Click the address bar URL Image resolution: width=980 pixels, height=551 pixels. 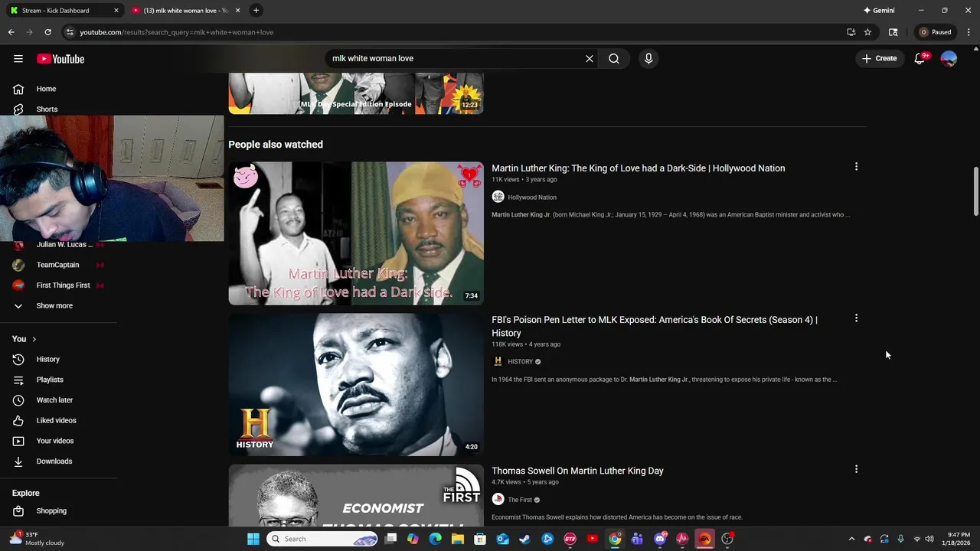pyautogui.click(x=176, y=32)
